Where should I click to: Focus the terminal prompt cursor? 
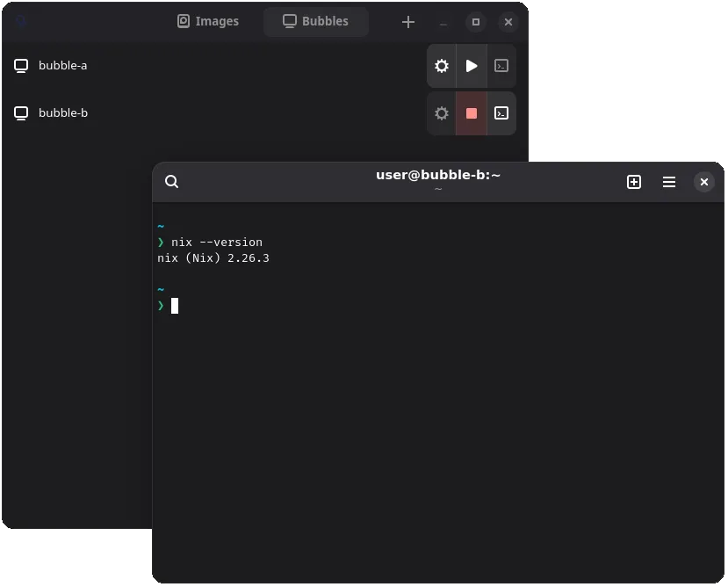point(175,306)
